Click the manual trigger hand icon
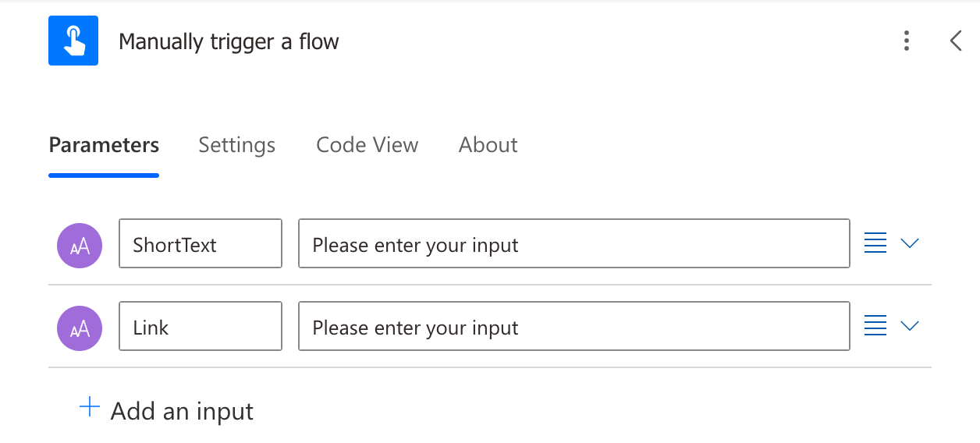Viewport: 980px width, 443px height. [x=73, y=41]
